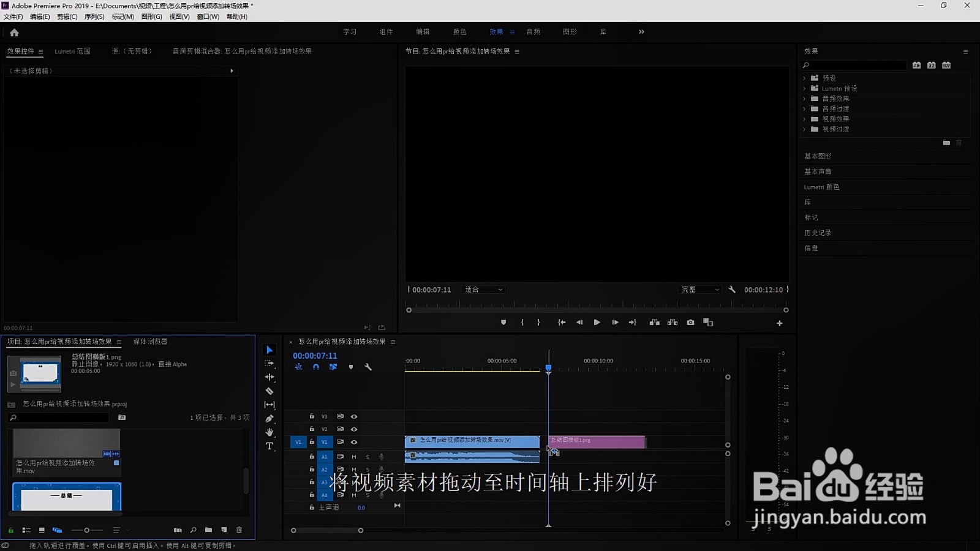Viewport: 980px width, 551px height.
Task: Select the Razor tool
Action: [x=269, y=391]
